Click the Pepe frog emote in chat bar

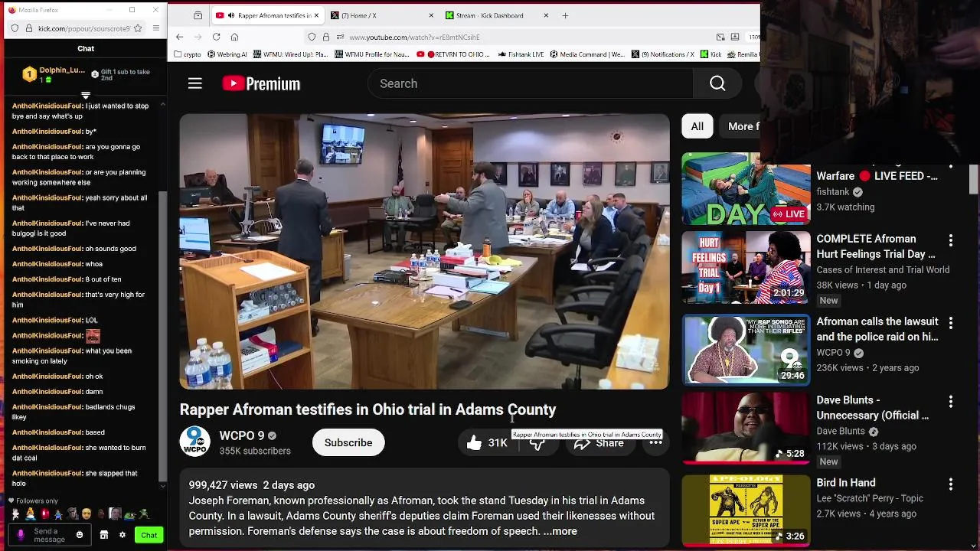click(129, 514)
